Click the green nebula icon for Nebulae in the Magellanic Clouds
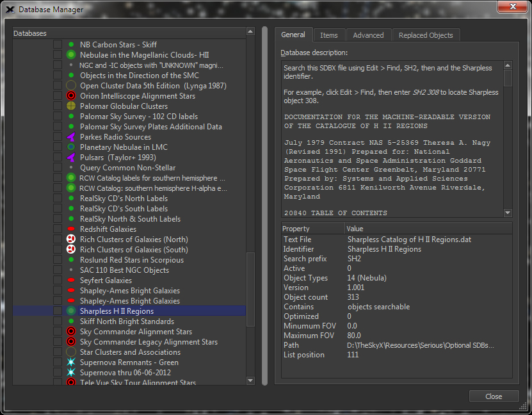 [x=71, y=54]
